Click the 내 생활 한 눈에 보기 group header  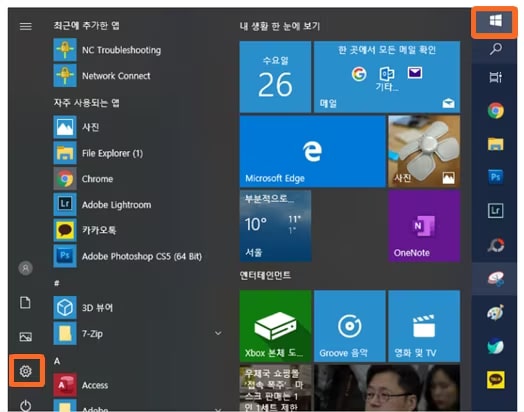280,26
